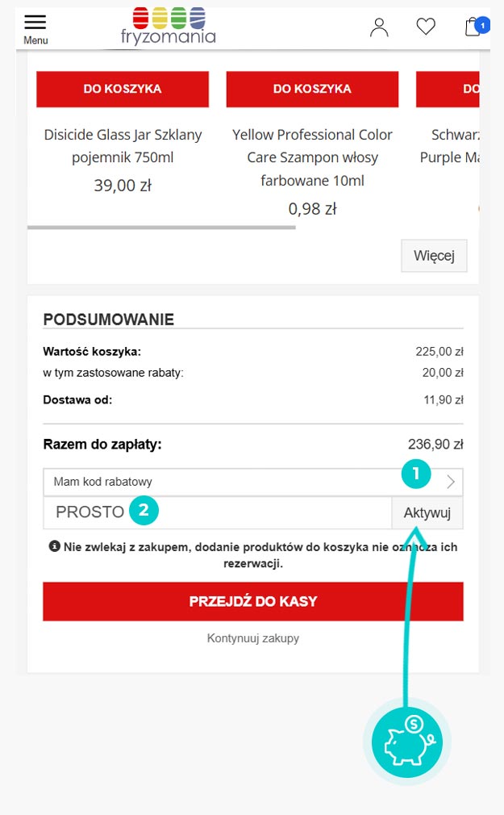Add the Schwarzkopf product to cart
The image size is (504, 815).
448,89
